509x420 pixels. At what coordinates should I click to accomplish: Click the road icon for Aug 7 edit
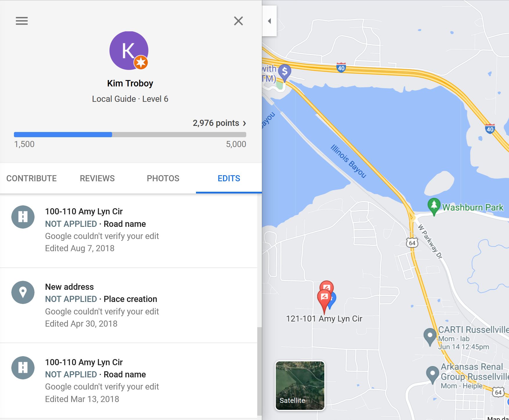tap(23, 217)
